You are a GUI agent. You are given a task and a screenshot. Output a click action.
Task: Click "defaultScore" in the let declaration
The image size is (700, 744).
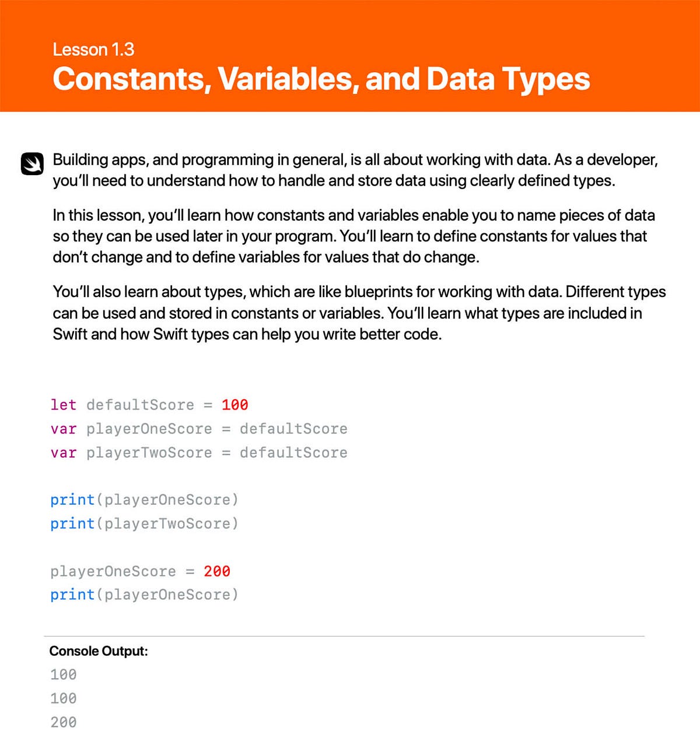(x=140, y=405)
